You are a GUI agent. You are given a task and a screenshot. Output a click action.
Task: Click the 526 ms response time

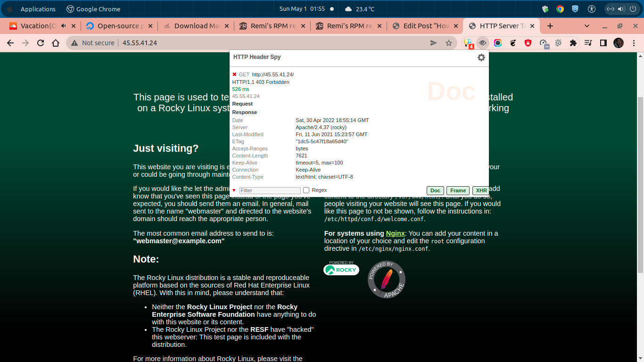241,89
